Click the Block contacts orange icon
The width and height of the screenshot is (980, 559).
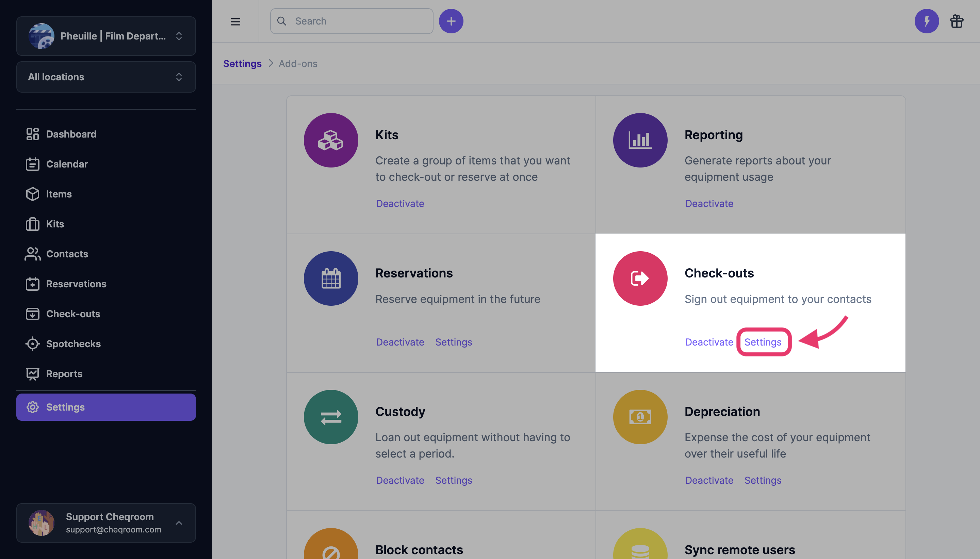[x=331, y=544]
